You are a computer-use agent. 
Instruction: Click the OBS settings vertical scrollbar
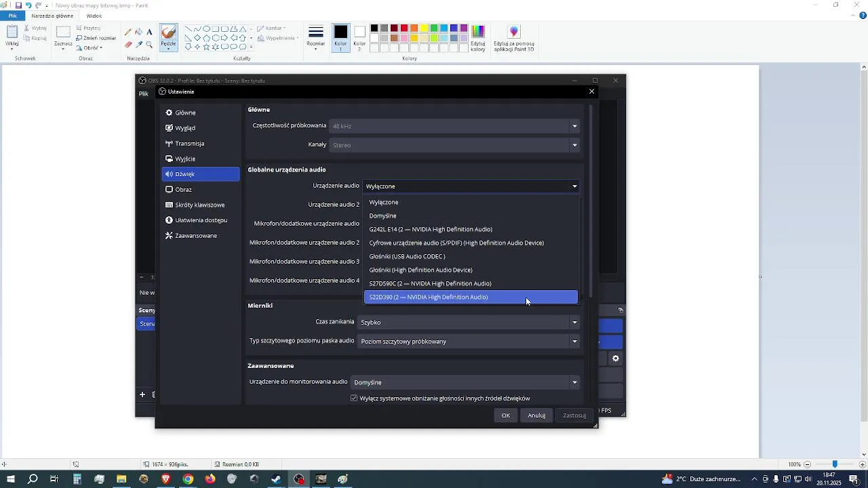click(x=591, y=201)
